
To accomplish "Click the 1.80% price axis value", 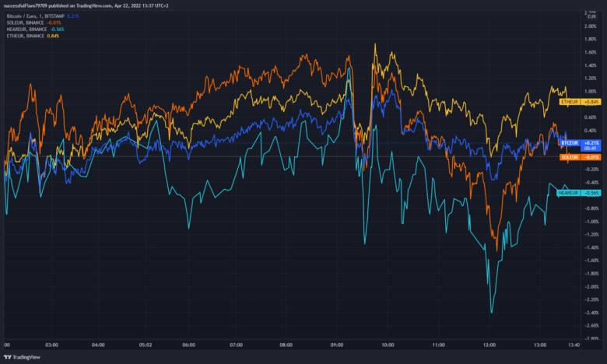I will (591, 39).
